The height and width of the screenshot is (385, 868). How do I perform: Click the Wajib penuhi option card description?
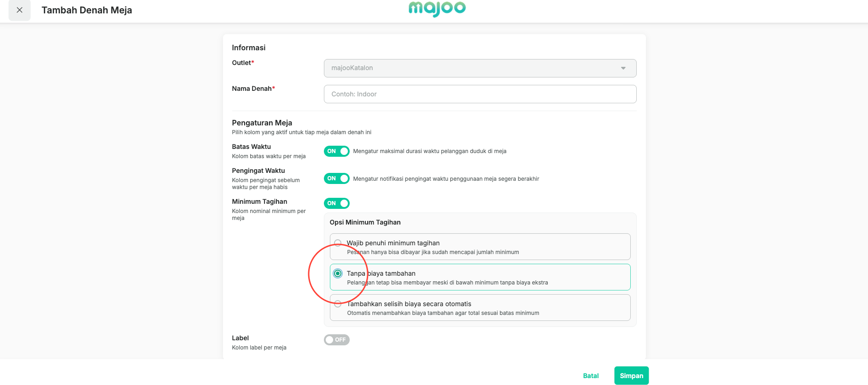click(433, 252)
